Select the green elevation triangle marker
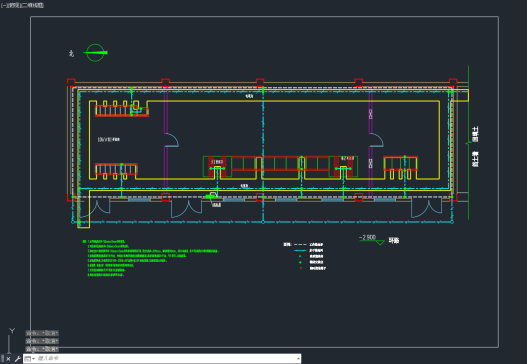This screenshot has height=364, width=527. click(x=380, y=242)
